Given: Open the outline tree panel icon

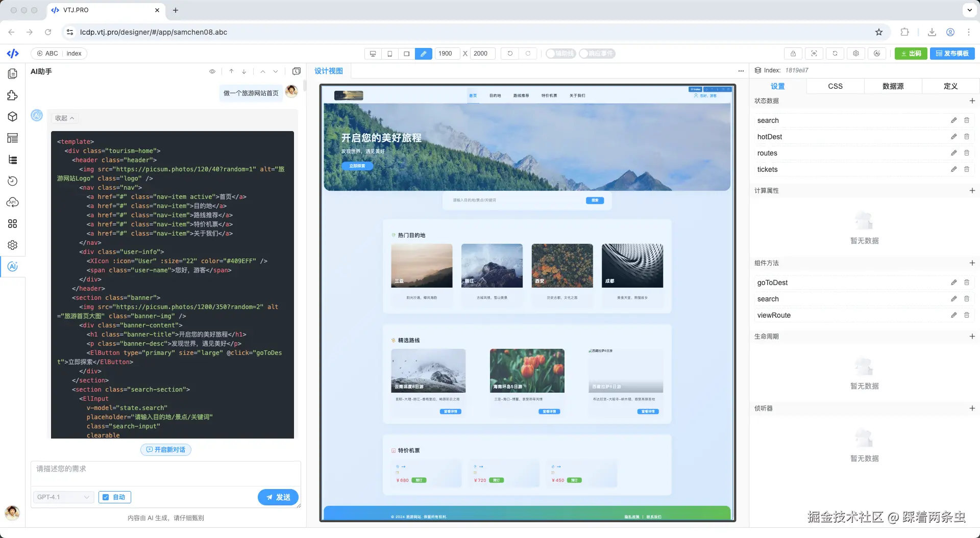Looking at the screenshot, I should [x=13, y=160].
